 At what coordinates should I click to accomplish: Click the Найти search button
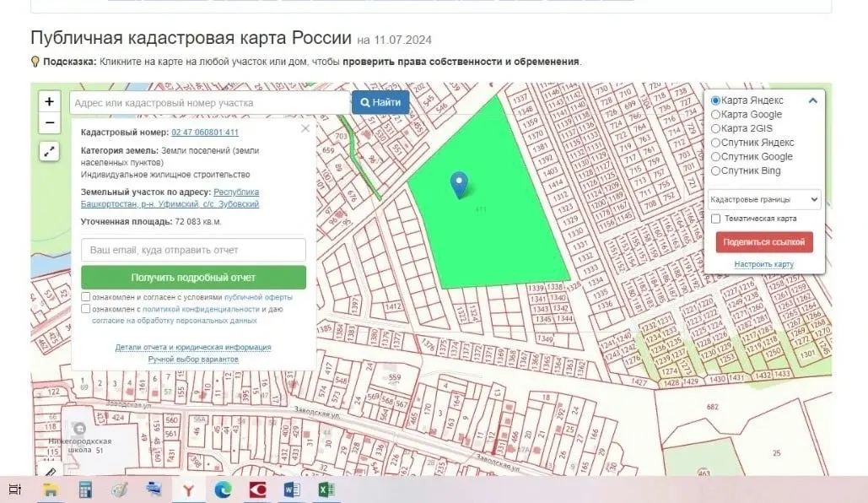(380, 102)
